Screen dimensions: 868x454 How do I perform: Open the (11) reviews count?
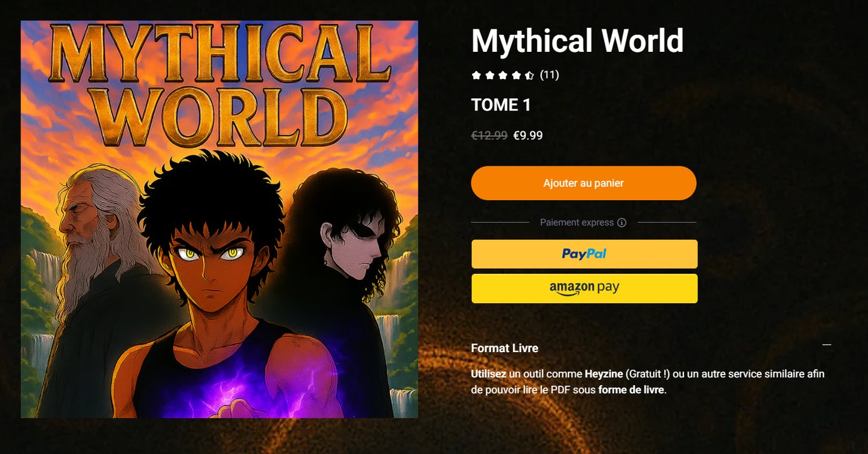(549, 75)
